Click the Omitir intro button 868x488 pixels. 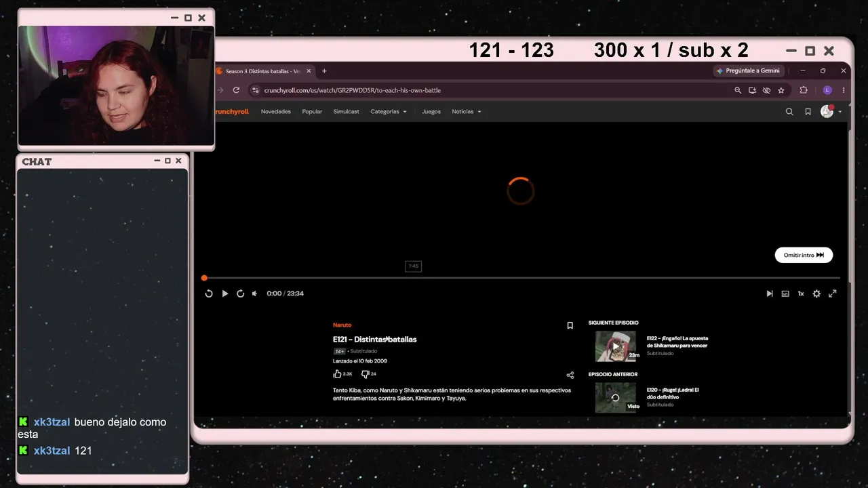[x=804, y=255]
